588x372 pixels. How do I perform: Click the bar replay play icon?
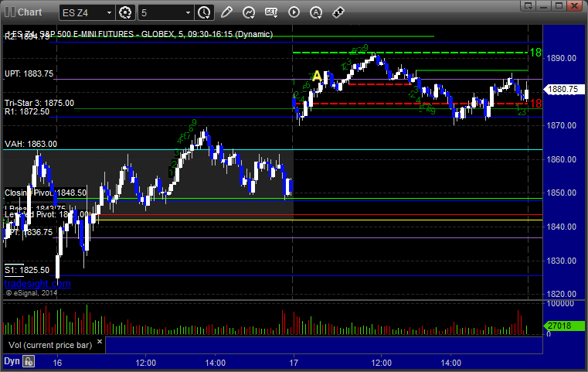pos(294,12)
